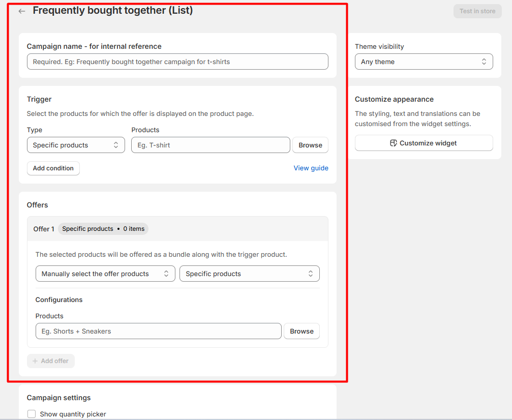Click the trigger Products field Eg. T-shirt

point(210,145)
